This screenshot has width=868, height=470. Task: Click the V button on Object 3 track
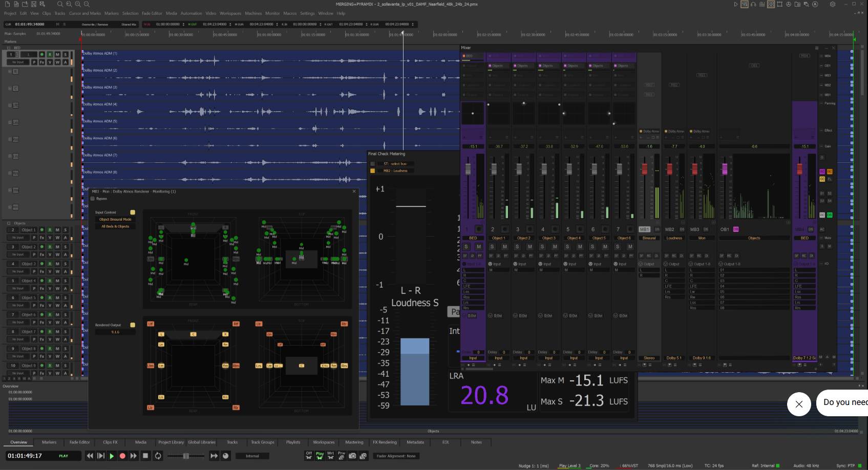[x=50, y=271]
